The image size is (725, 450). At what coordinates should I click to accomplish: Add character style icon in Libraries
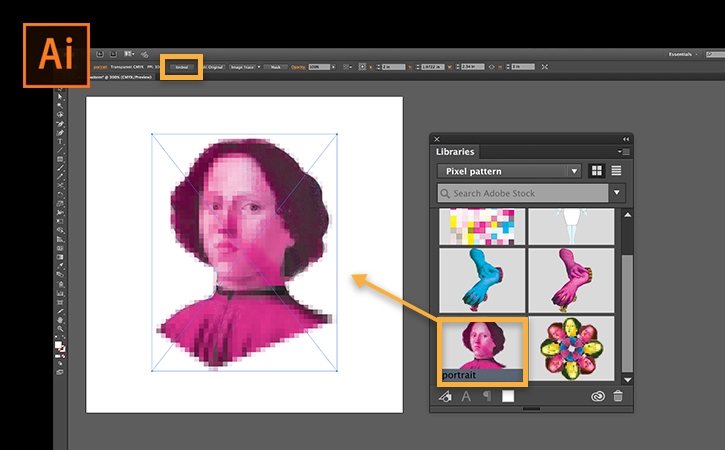[466, 396]
